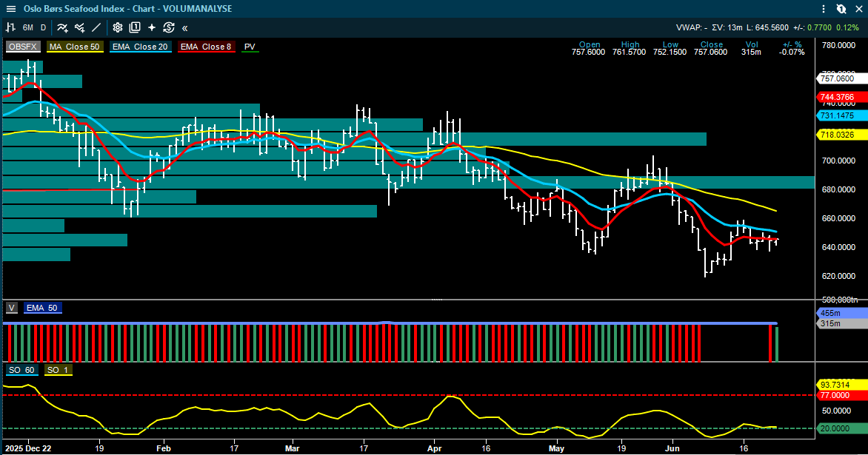Select the SO 60 stochastic legend tag
This screenshot has width=868, height=455.
coord(21,370)
